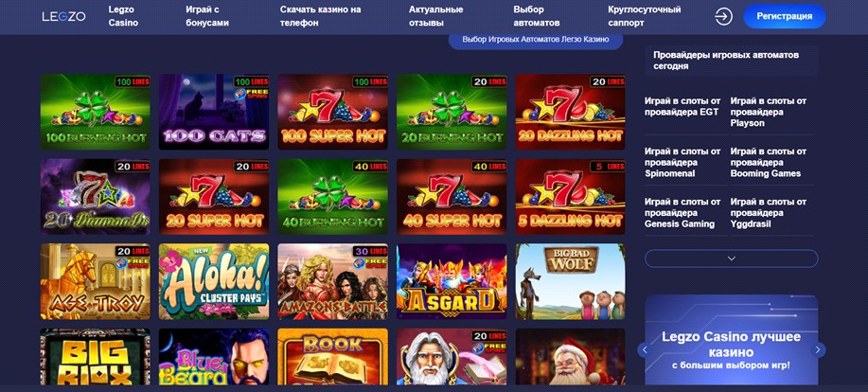Open slots from provider Spinomenal link

pyautogui.click(x=682, y=162)
